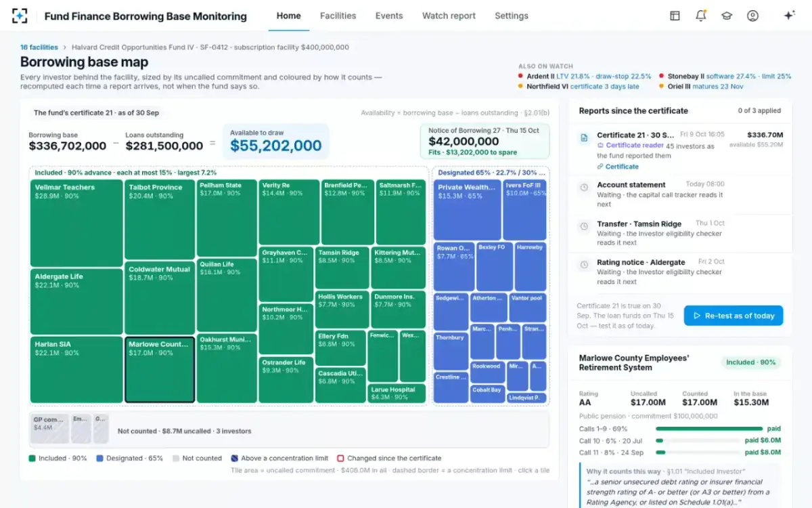
Task: Select the Dunmore Ins. tile
Action: tap(399, 310)
